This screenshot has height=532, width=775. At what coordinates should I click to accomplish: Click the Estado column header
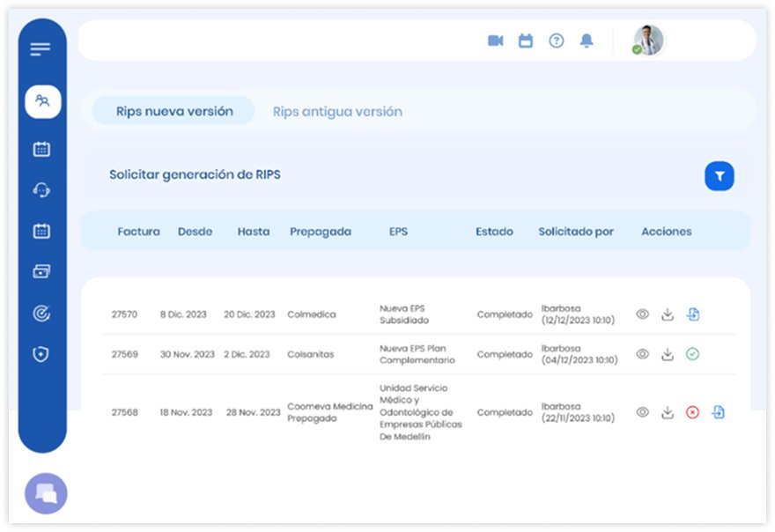[x=494, y=232]
